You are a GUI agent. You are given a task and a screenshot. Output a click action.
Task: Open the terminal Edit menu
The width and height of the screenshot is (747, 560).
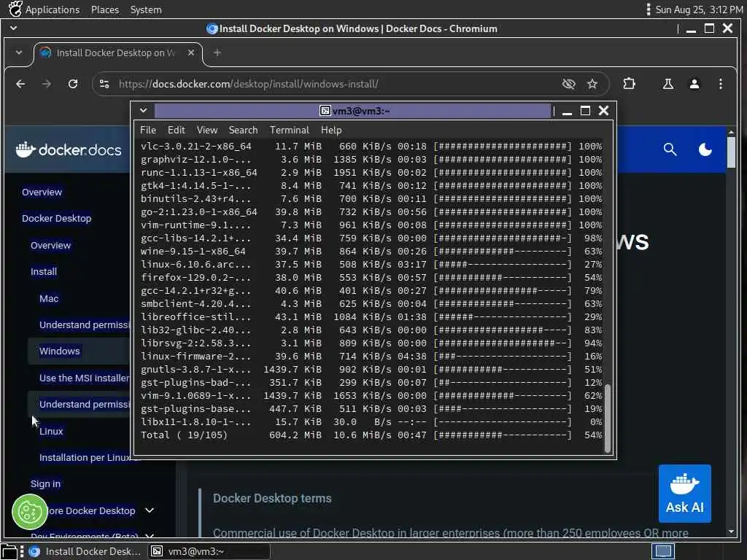[x=176, y=130]
